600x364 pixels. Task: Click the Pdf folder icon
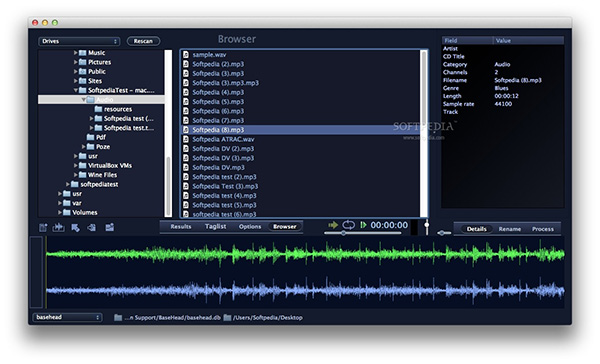point(90,137)
